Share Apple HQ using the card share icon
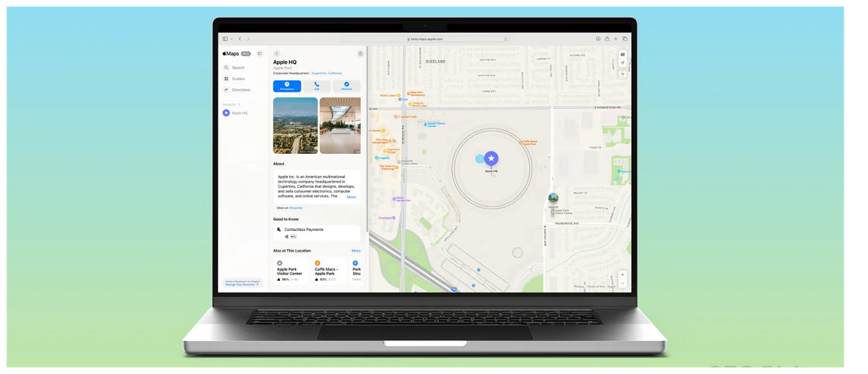This screenshot has height=374, width=868. pos(360,54)
